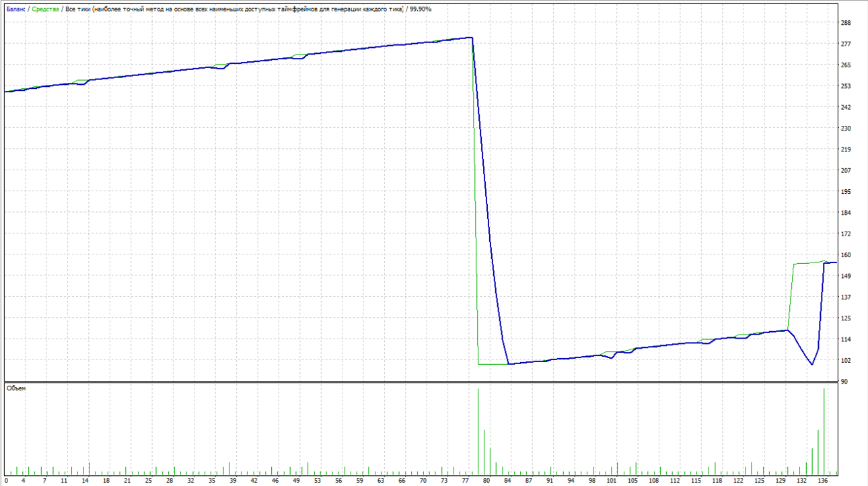Click the 90 value on the vertical axis
Image resolution: width=868 pixels, height=486 pixels.
coord(844,382)
